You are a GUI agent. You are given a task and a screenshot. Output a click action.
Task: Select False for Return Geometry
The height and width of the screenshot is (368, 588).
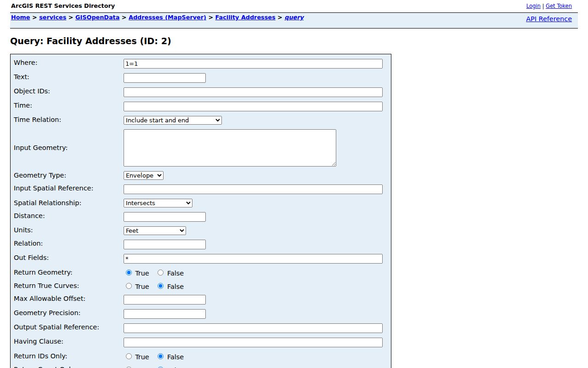[160, 273]
